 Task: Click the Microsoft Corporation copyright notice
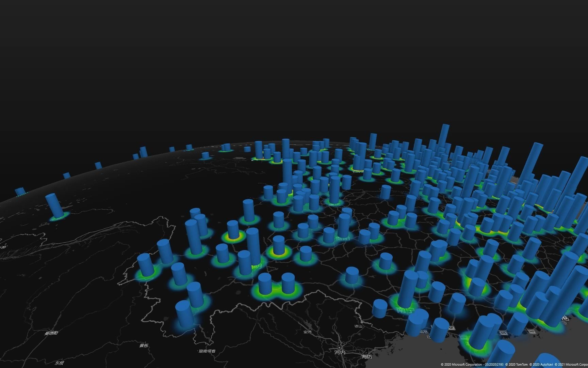[472, 365]
